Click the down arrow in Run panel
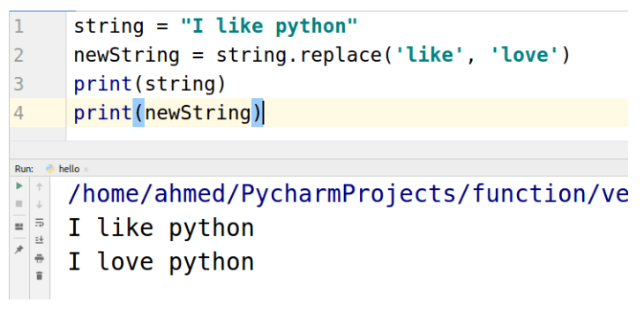This screenshot has height=318, width=644. click(40, 204)
